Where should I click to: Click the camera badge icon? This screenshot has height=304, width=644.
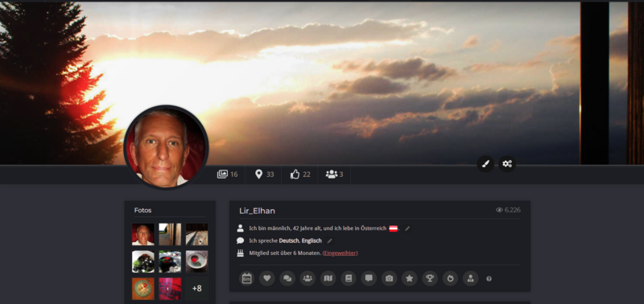click(x=389, y=278)
